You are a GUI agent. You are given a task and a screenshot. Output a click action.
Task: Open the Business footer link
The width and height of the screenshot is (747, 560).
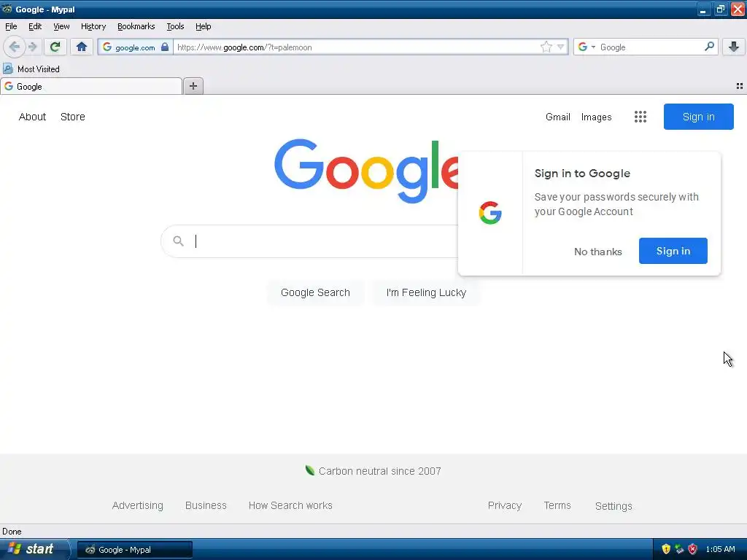click(x=206, y=505)
